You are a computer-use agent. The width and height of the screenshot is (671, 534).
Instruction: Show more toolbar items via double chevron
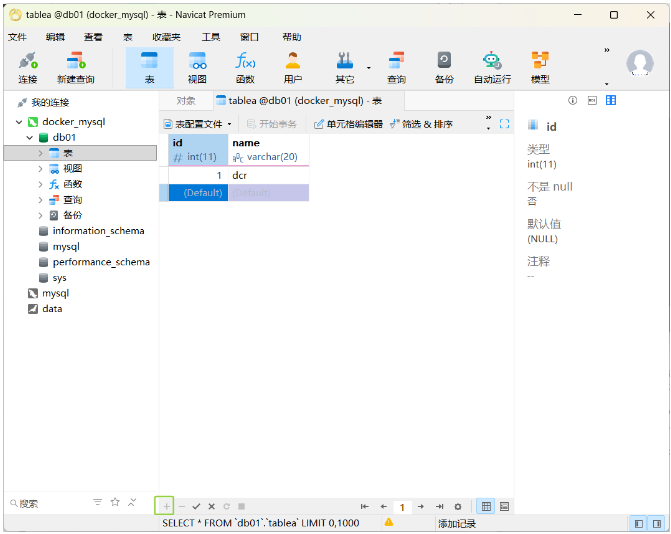tap(606, 50)
